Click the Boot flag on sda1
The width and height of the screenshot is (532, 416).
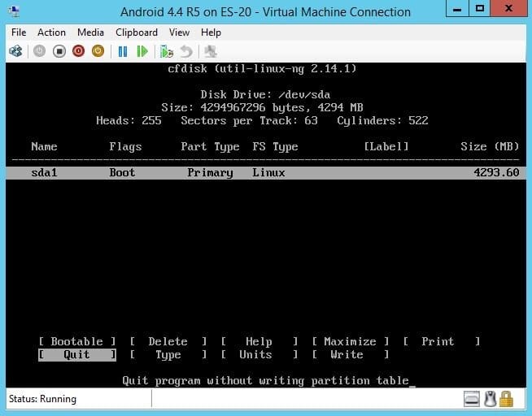(x=122, y=173)
